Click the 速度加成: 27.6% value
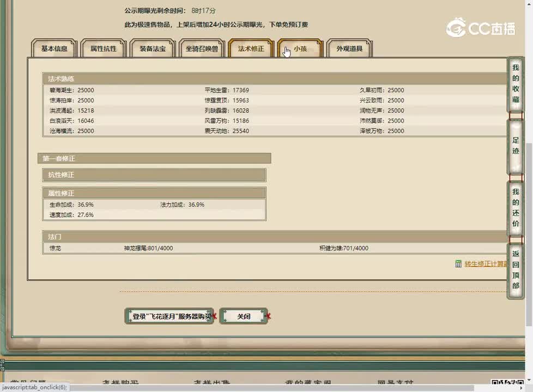533x392 pixels. click(x=71, y=215)
